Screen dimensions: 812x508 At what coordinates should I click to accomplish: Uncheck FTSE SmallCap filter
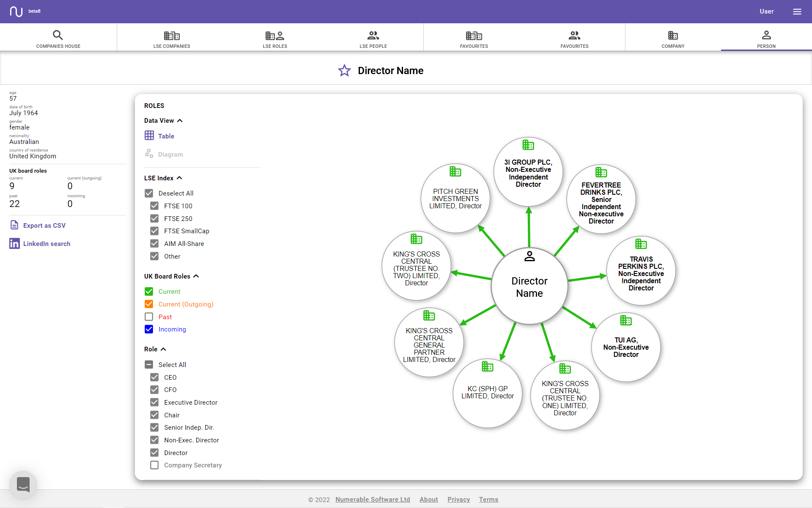pyautogui.click(x=154, y=231)
